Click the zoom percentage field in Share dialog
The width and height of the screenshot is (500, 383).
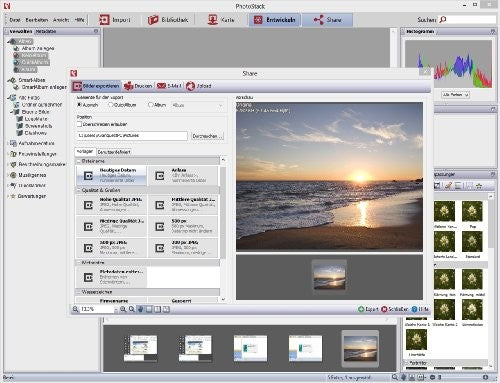pos(97,309)
